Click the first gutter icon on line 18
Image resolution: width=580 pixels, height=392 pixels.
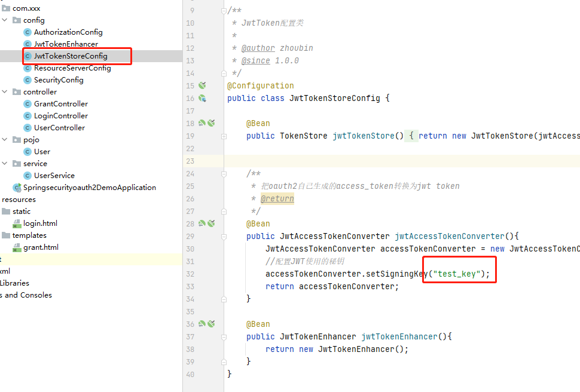tap(202, 122)
